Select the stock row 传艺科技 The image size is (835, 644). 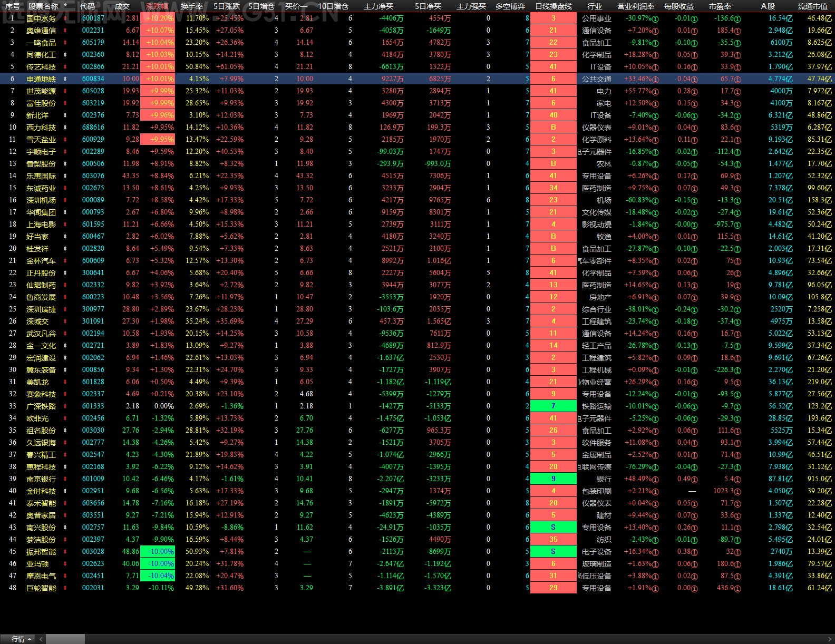click(417, 67)
